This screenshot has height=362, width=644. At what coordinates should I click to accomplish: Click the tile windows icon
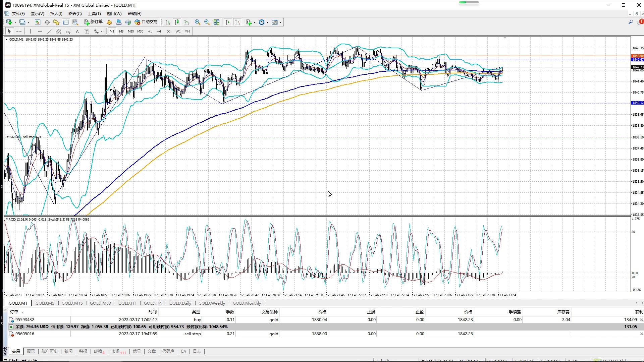(x=216, y=22)
